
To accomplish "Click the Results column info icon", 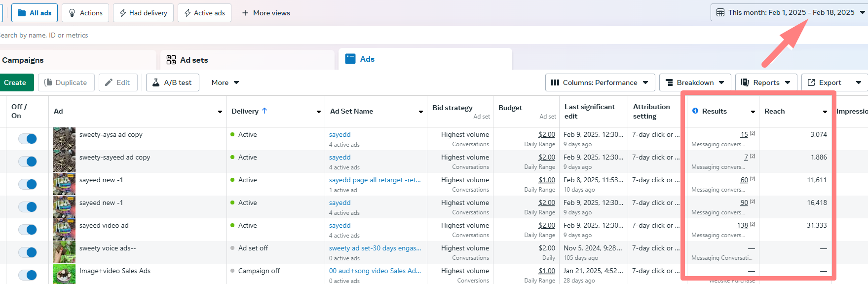I will [695, 111].
